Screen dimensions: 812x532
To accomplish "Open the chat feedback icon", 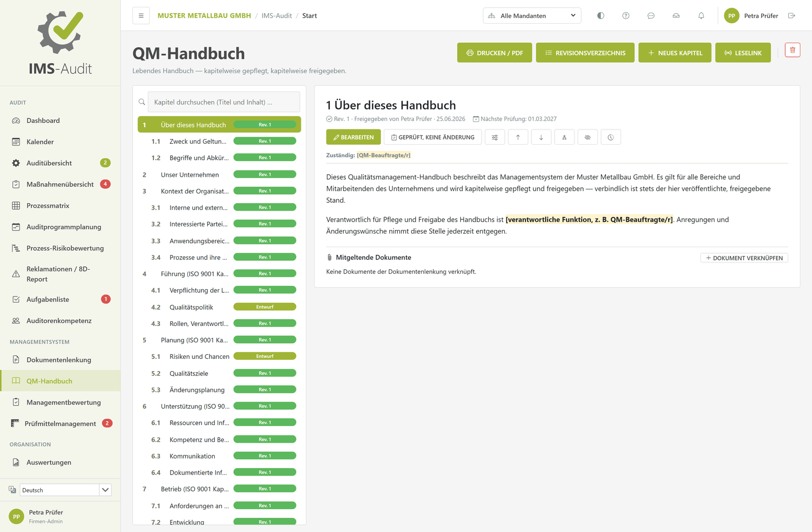I will point(651,16).
